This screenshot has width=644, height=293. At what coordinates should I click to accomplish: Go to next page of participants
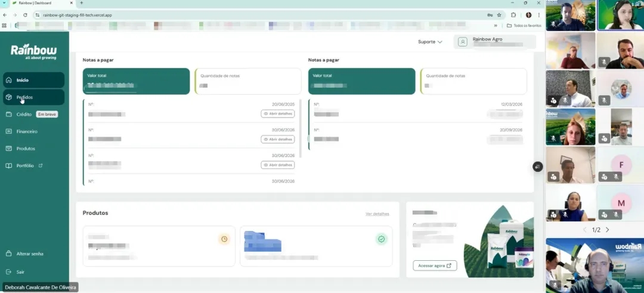click(x=608, y=230)
